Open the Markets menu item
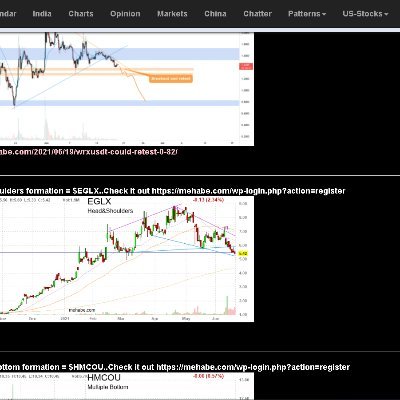 coord(172,14)
